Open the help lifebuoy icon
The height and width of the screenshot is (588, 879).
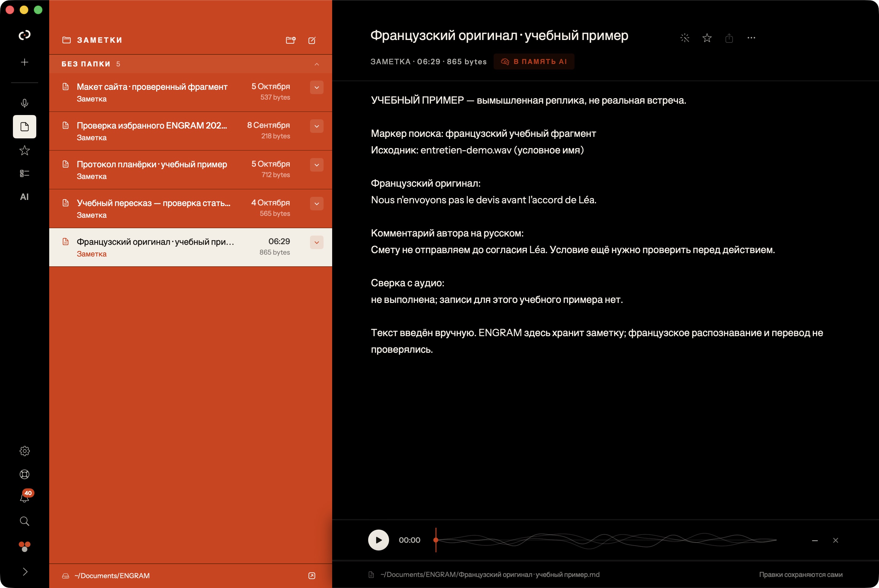[x=24, y=474]
